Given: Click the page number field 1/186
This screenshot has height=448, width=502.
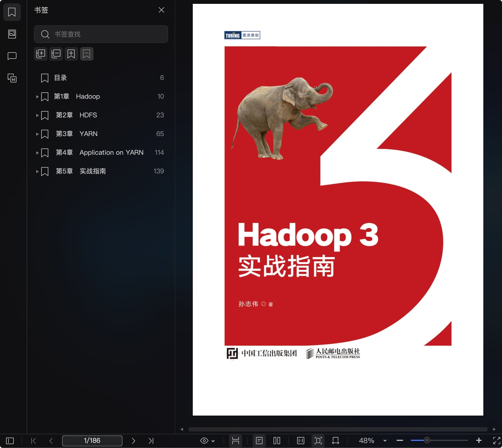Looking at the screenshot, I should (92, 441).
